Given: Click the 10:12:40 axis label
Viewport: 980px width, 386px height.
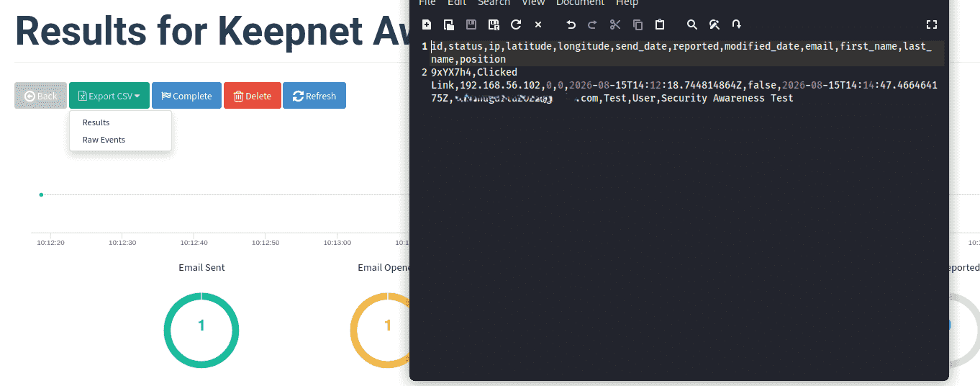Looking at the screenshot, I should 194,243.
